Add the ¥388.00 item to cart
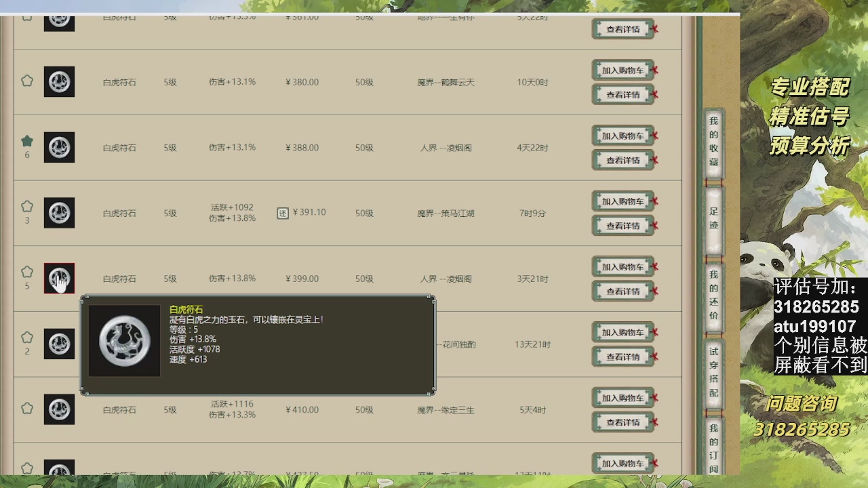 click(x=623, y=136)
